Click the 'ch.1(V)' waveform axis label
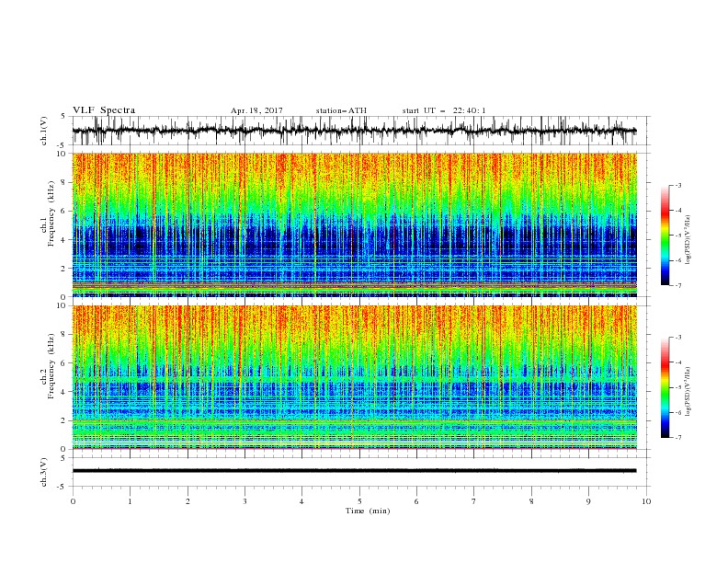Image resolution: width=728 pixels, height=563 pixels. pyautogui.click(x=43, y=131)
